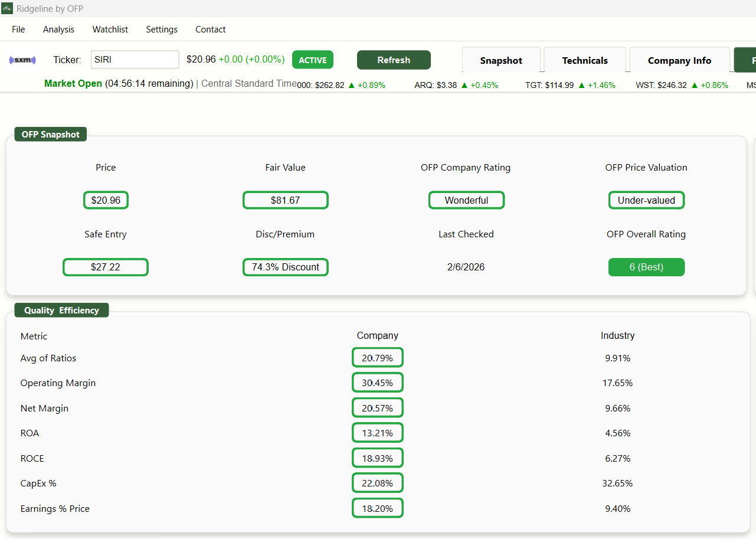Click the Earnings % Price company value 18.20%
The width and height of the screenshot is (756, 539).
click(x=378, y=508)
